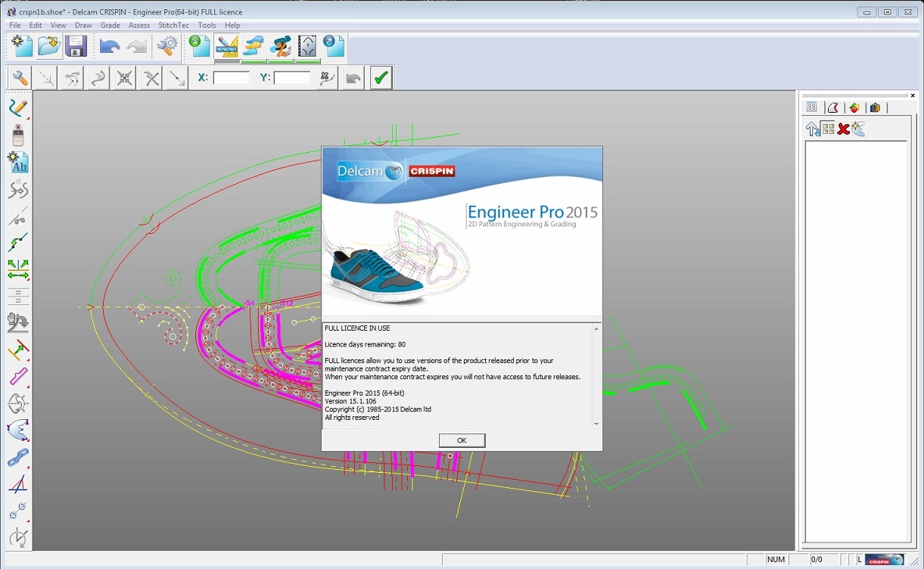
Task: Click the 0/0 counter in status bar
Action: click(x=817, y=560)
